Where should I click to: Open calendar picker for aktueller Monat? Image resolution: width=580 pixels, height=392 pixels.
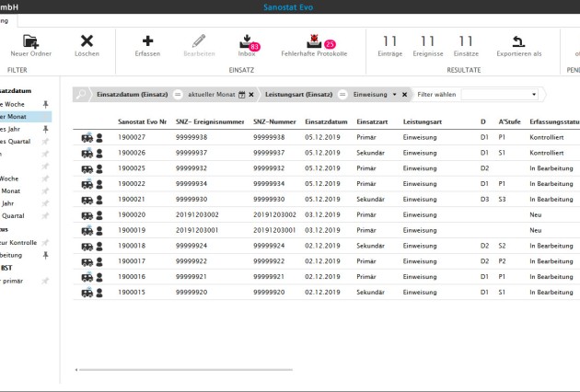(x=241, y=95)
